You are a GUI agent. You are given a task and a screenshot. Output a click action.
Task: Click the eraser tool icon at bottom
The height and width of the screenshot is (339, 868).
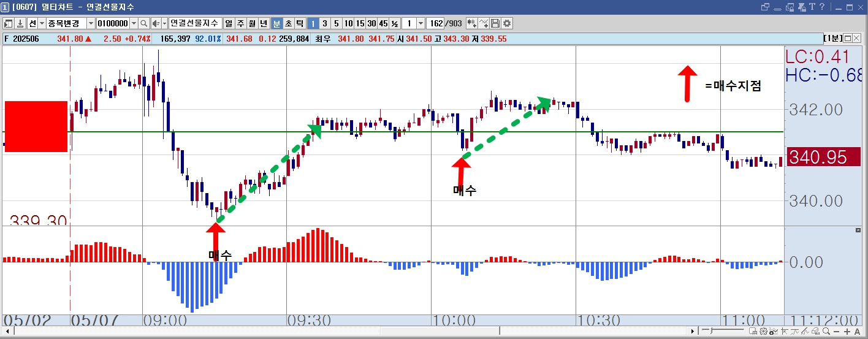[815, 331]
